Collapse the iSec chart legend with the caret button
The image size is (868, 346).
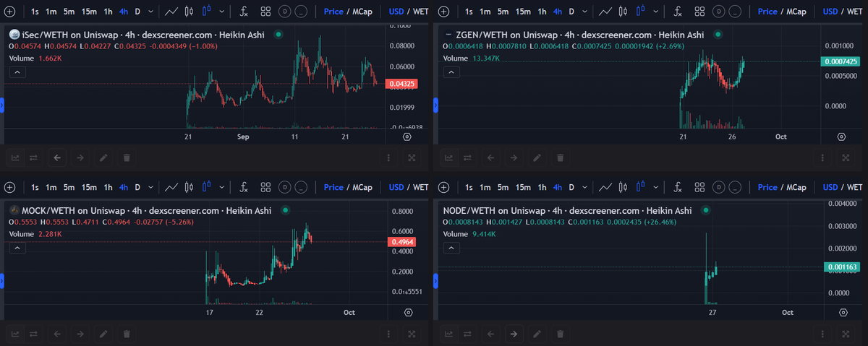[17, 72]
